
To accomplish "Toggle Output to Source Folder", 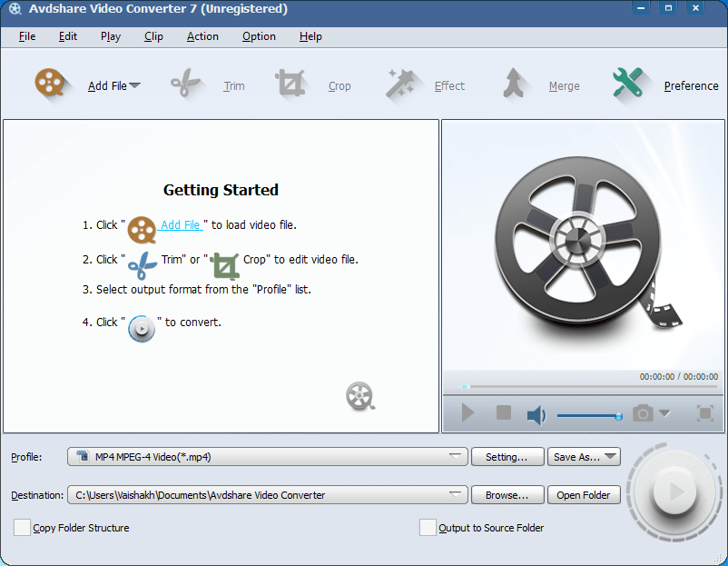I will pyautogui.click(x=428, y=527).
